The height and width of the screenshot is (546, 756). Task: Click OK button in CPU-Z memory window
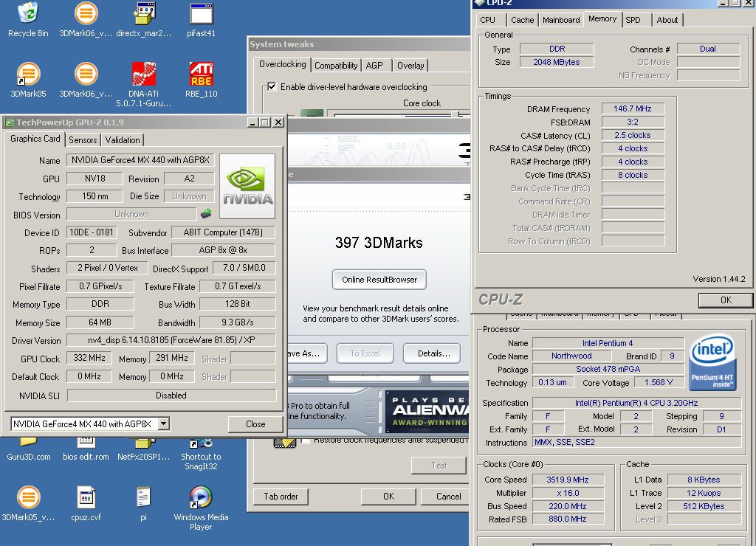point(726,300)
